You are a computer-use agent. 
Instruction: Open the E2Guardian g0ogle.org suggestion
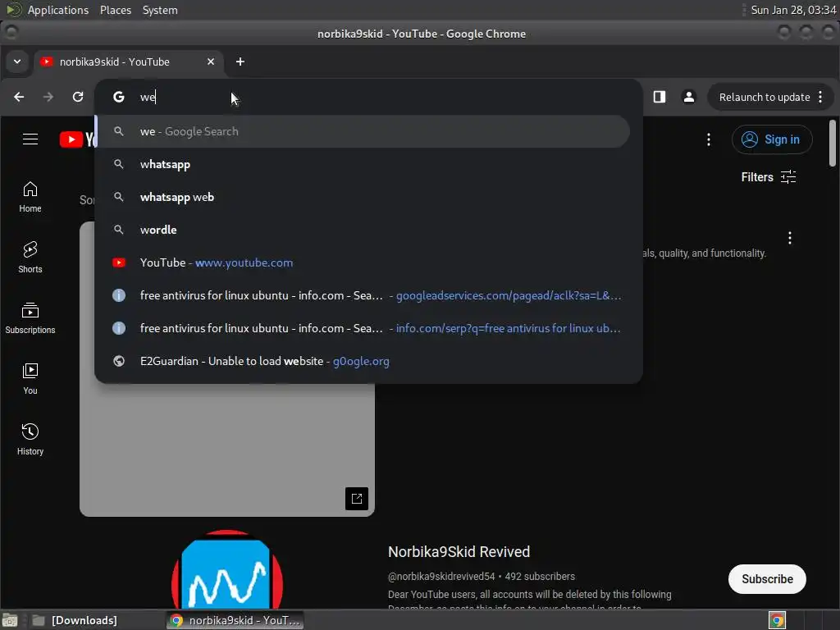point(363,361)
